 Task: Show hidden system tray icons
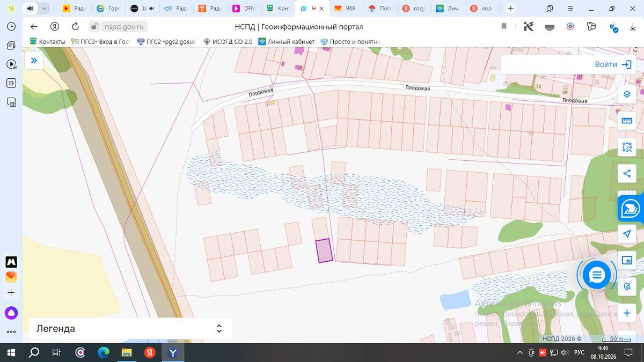(x=519, y=352)
